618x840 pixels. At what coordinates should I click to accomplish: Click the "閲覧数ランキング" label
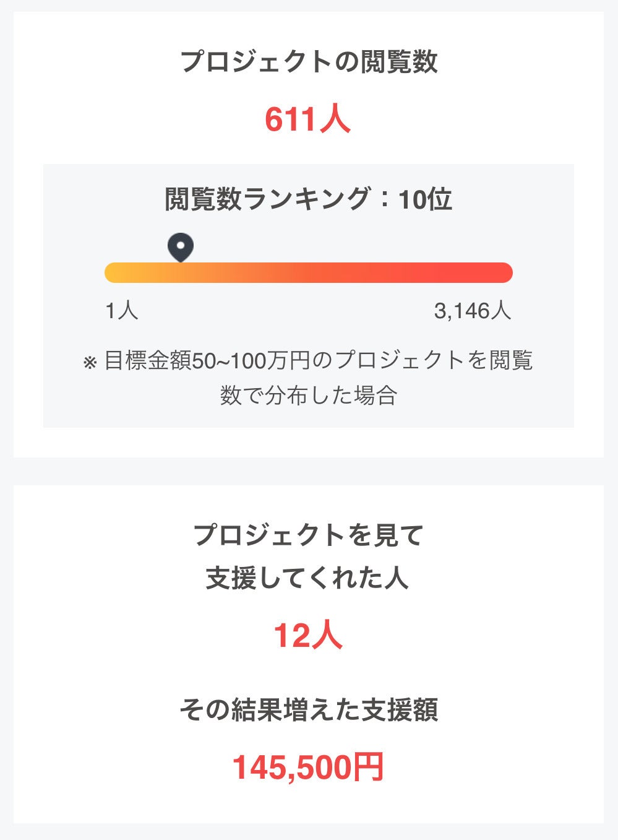click(x=267, y=199)
